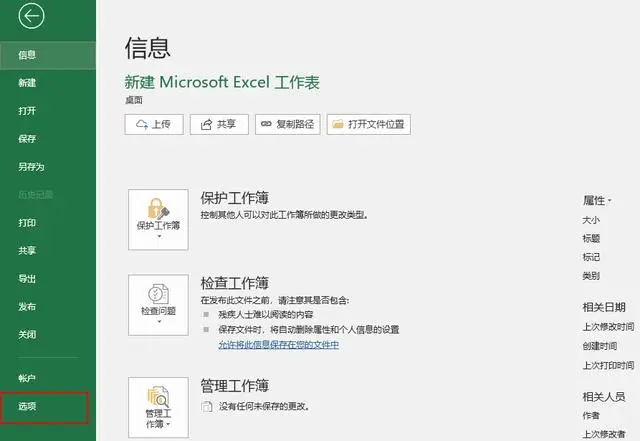Click the 大小 property label
This screenshot has width=640, height=441.
click(591, 220)
